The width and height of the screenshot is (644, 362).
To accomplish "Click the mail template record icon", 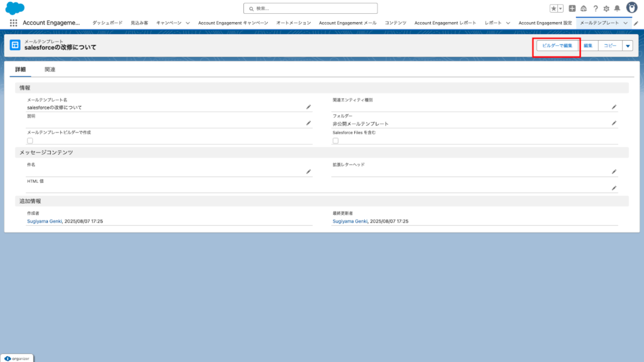I will (15, 45).
